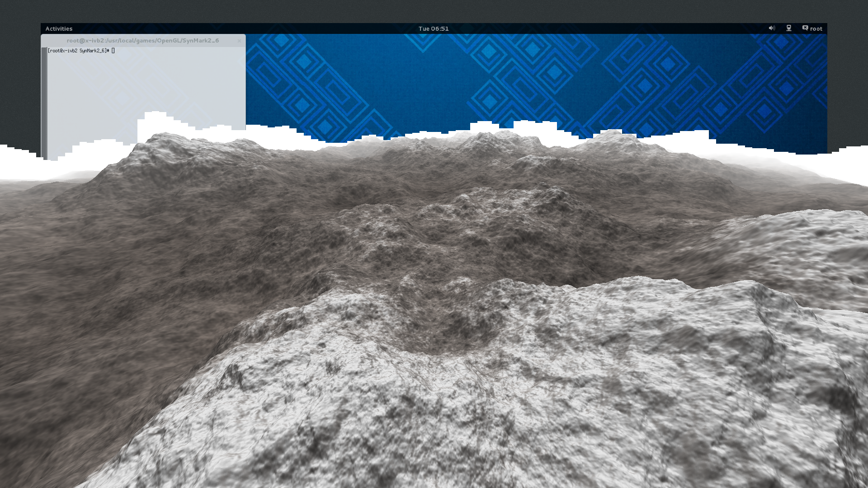
Task: Click the dark gray border above the top bar
Action: 434,11
